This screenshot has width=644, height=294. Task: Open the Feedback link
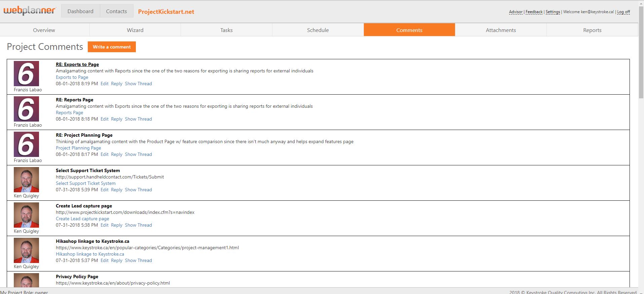(534, 12)
